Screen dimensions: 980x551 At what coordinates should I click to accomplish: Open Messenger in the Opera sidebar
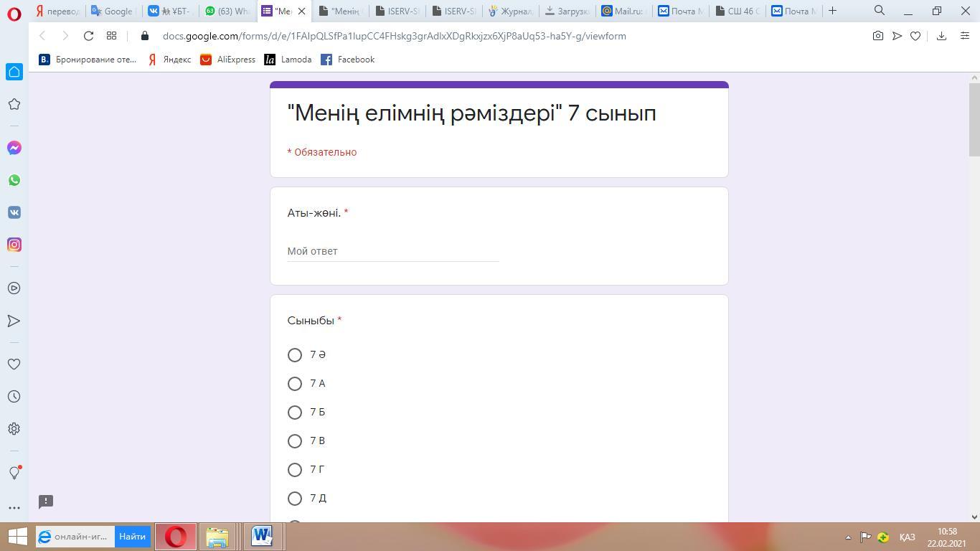click(14, 148)
